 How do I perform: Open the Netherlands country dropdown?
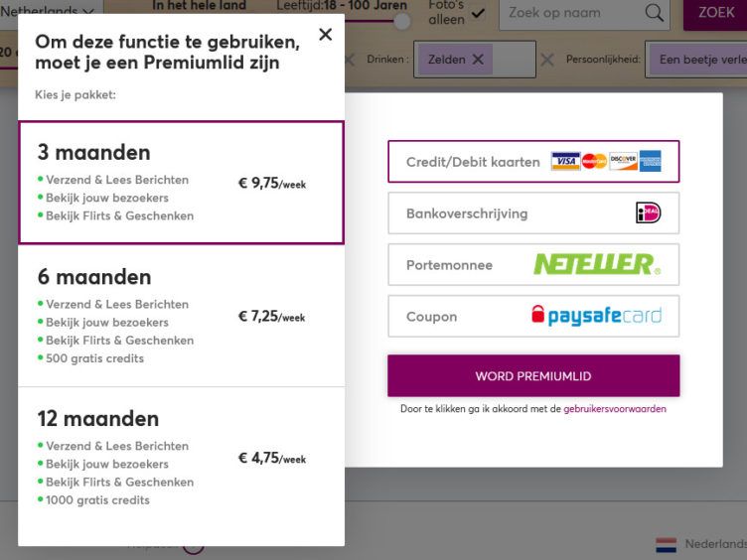click(x=50, y=11)
